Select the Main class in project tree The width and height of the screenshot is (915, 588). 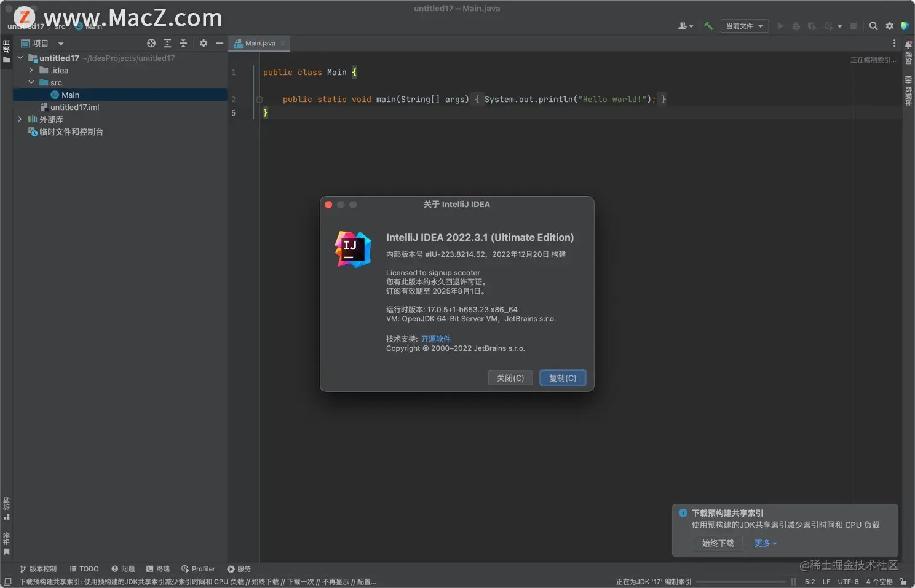(121, 95)
